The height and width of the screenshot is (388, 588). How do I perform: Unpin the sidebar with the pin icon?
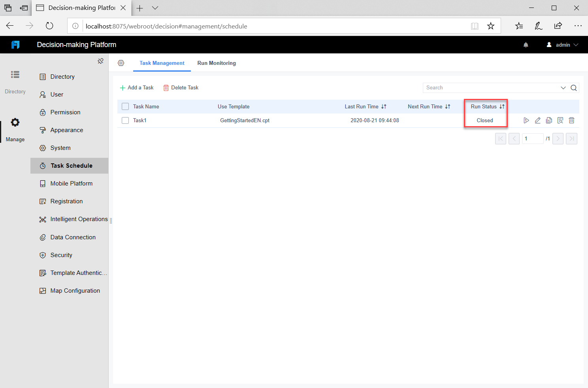click(x=100, y=61)
